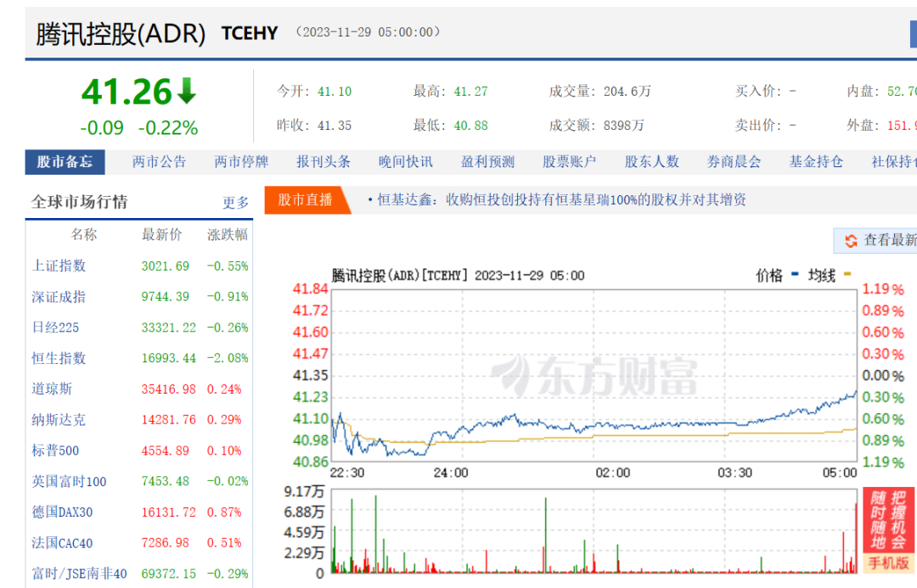Click the 24:00 time axis label
Viewport: 917px width, 588px height.
pos(451,473)
